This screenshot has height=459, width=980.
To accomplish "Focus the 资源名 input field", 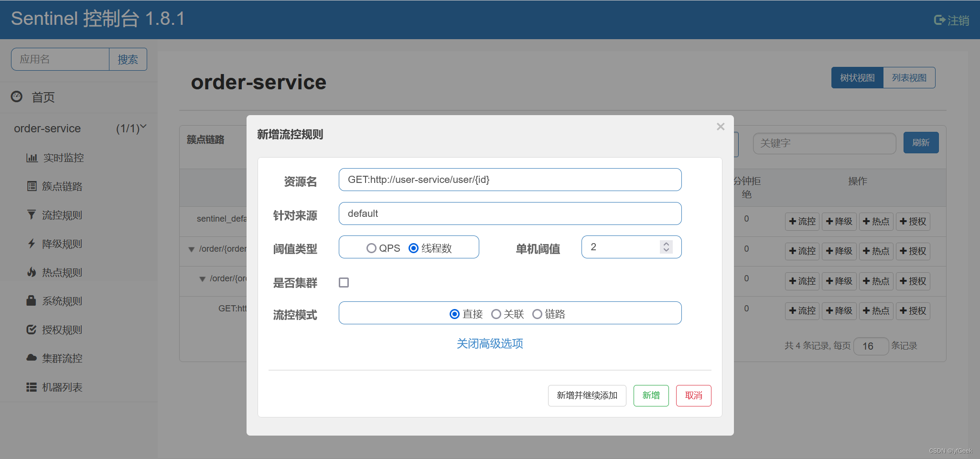I will (510, 180).
